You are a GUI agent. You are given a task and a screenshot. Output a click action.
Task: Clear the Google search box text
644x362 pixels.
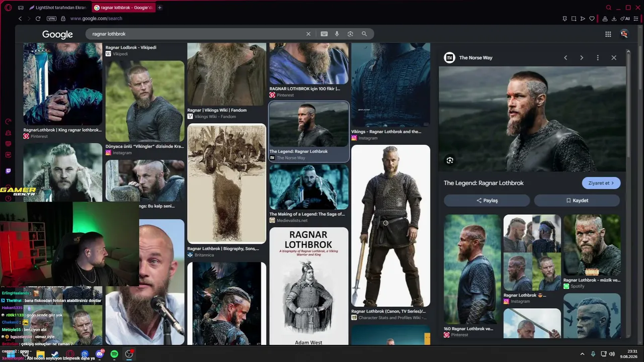coord(308,34)
